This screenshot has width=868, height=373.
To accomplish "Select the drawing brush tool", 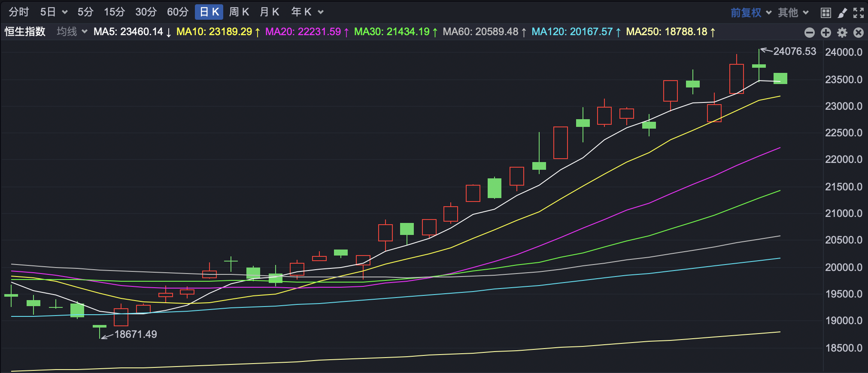I will coord(842,13).
